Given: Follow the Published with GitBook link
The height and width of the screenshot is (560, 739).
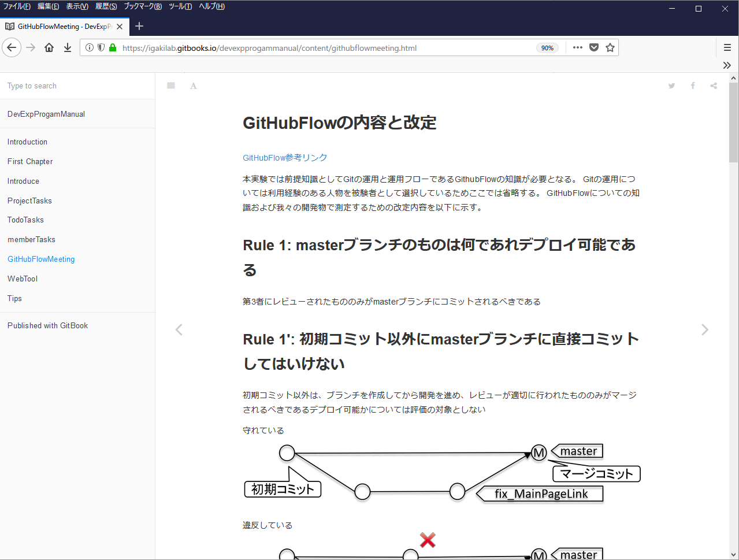Looking at the screenshot, I should (48, 326).
